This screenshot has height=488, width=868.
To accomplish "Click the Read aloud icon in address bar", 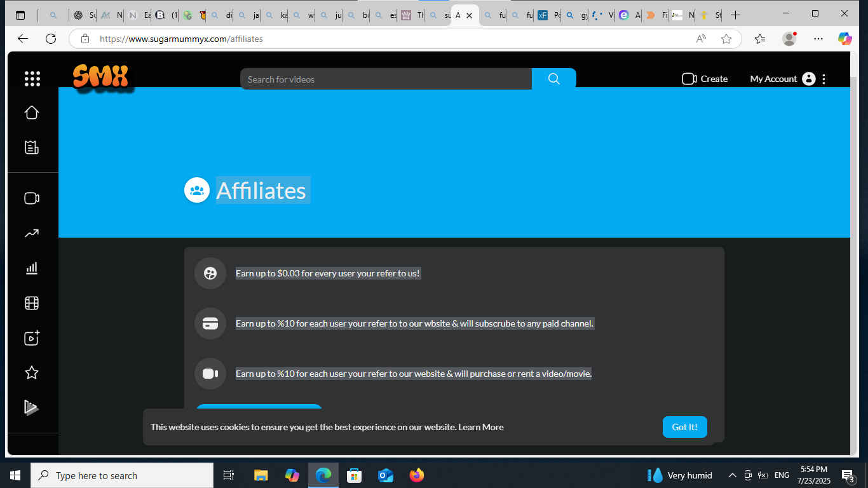I will click(x=701, y=39).
